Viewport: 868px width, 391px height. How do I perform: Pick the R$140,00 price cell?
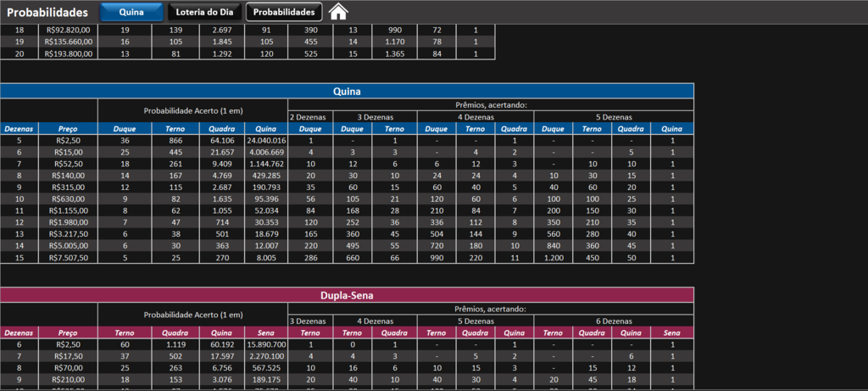pos(68,176)
